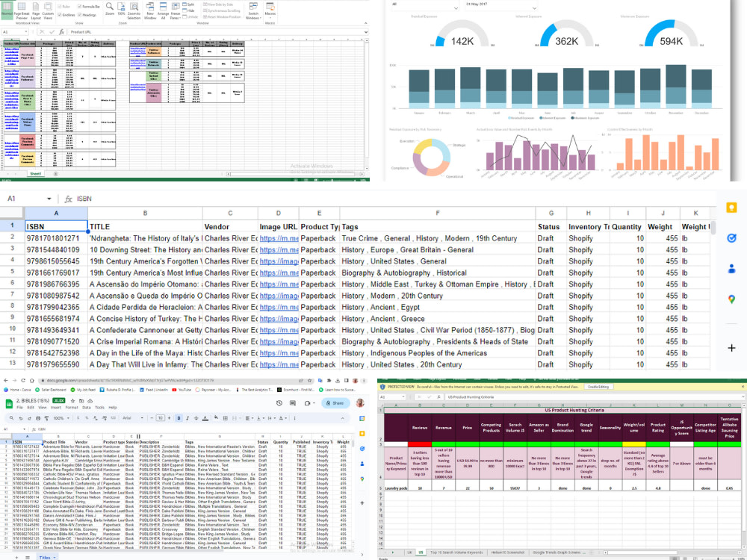Select cell 'History , Ancient , Egypt'
This screenshot has height=560, width=747.
coord(437,307)
